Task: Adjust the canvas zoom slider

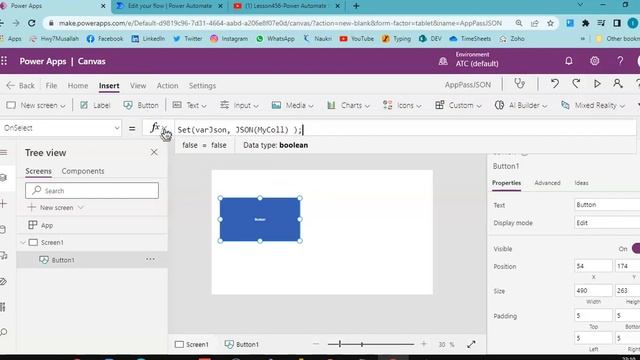Action: tap(371, 344)
